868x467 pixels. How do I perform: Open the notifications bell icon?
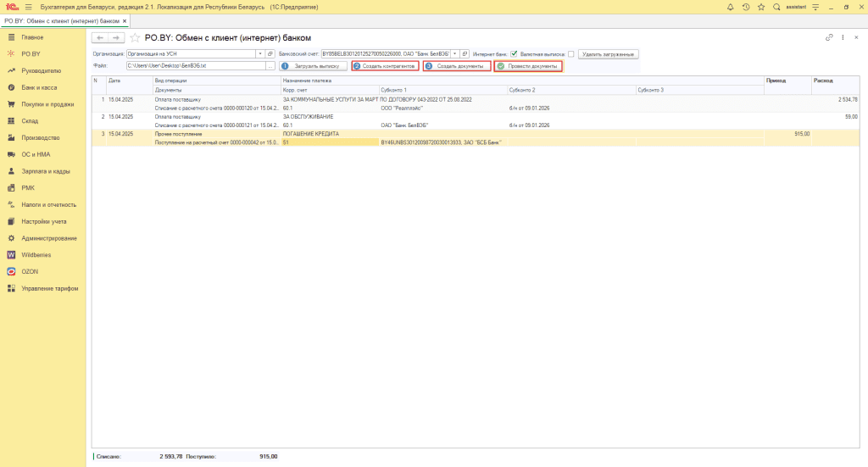tap(731, 7)
